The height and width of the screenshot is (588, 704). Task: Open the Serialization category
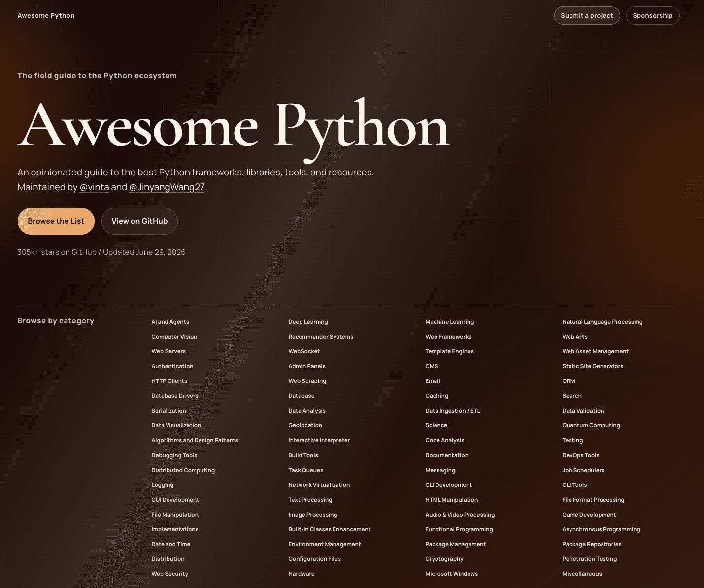168,411
